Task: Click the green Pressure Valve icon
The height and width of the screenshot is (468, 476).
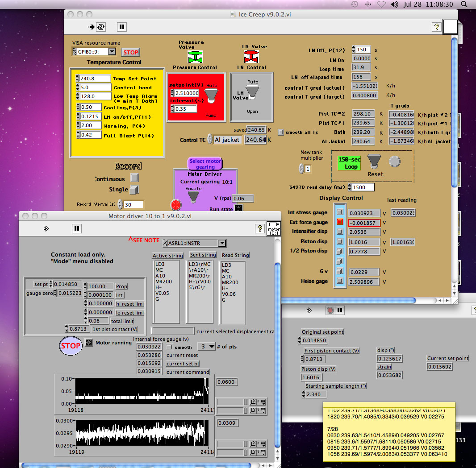Action: click(x=194, y=57)
